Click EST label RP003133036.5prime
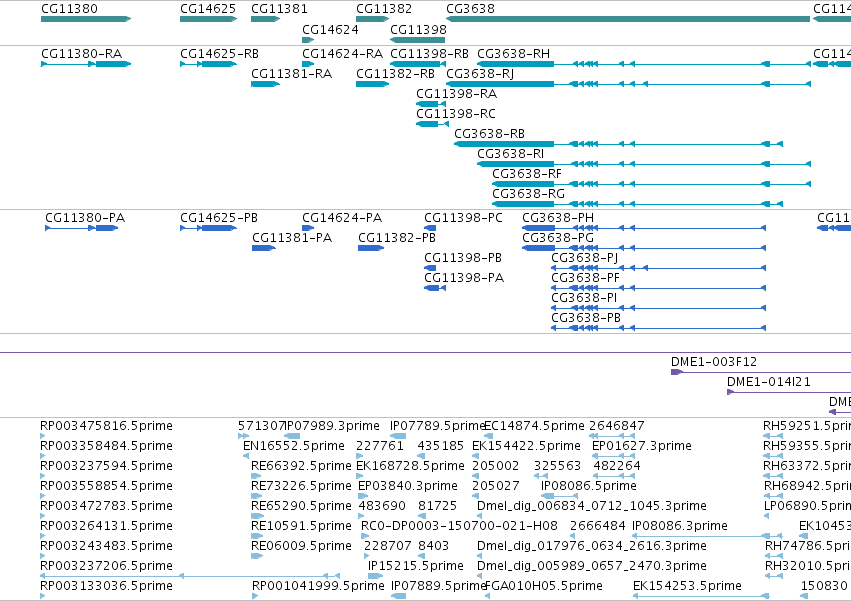The height and width of the screenshot is (601, 851). click(x=106, y=586)
